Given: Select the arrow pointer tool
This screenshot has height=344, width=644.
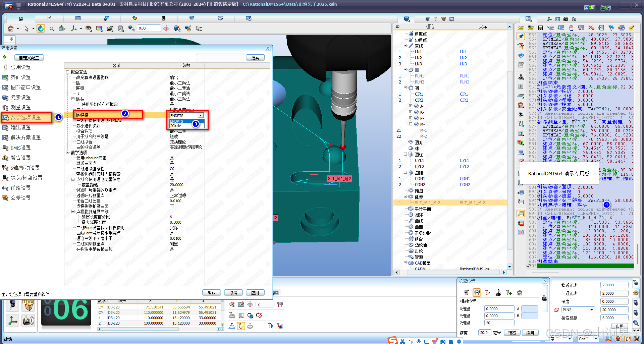Looking at the screenshot, I should (26, 28).
